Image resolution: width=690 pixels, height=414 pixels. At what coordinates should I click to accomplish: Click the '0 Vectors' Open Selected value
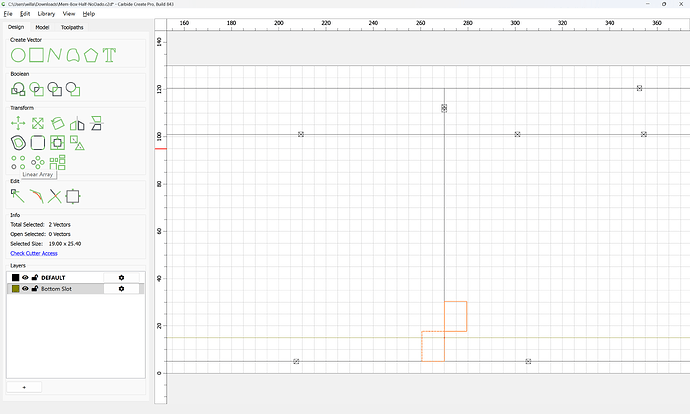coord(59,234)
